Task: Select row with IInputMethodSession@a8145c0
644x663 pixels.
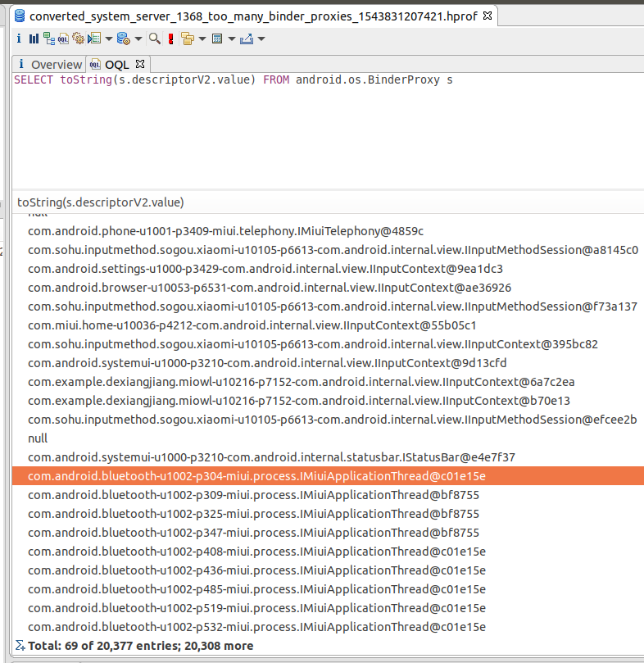Action: click(x=328, y=250)
